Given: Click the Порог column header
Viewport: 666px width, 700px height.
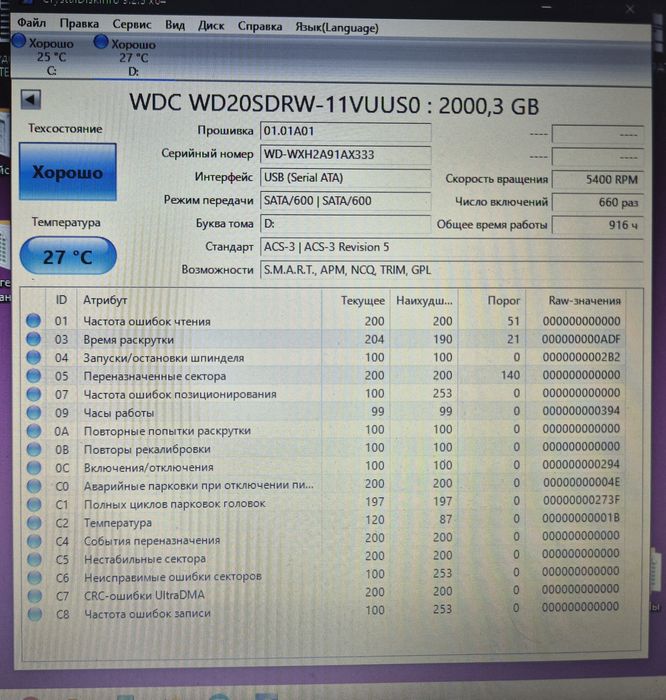Looking at the screenshot, I should 492,300.
